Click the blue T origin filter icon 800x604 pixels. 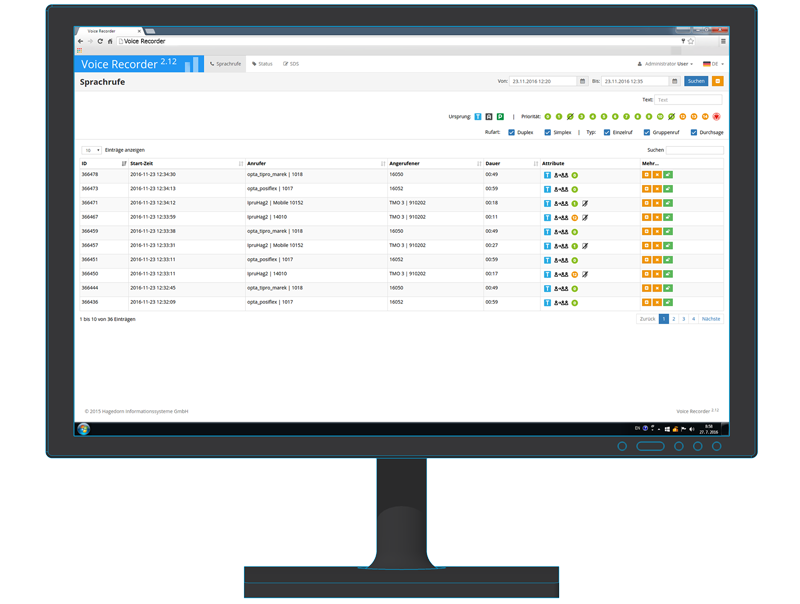click(x=478, y=117)
